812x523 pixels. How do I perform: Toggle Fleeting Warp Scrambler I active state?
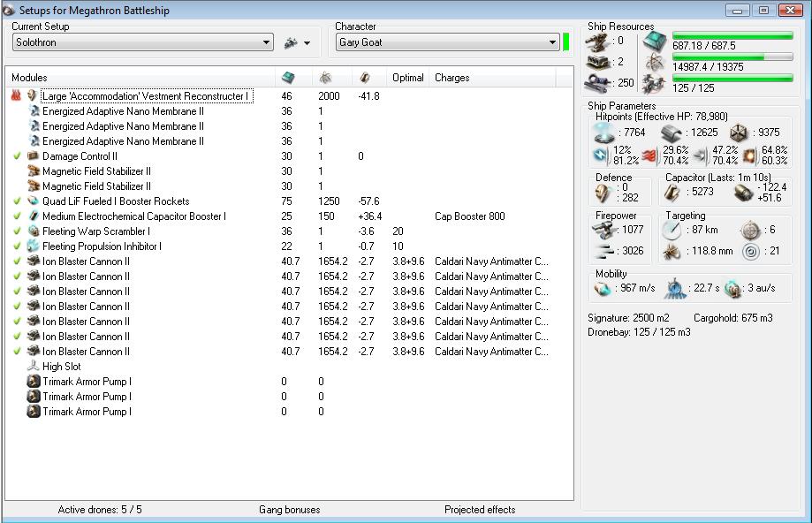click(x=17, y=231)
